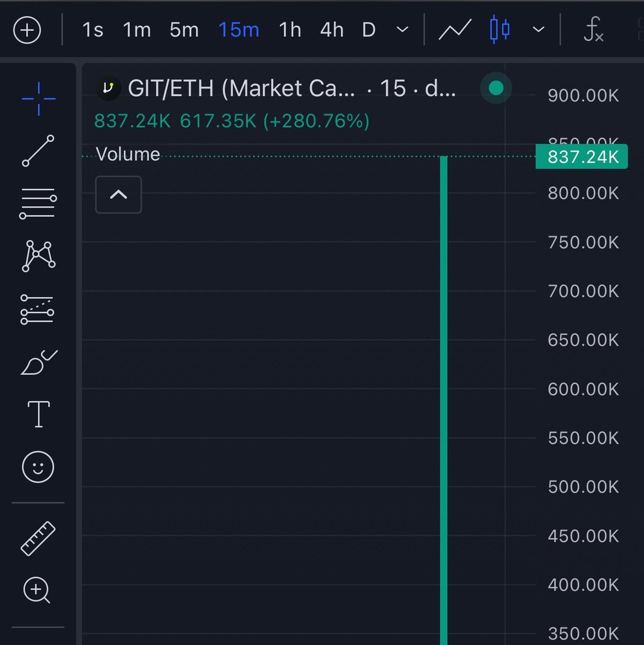Select the 1m timeframe
Image resolution: width=644 pixels, height=645 pixels.
[x=137, y=30]
